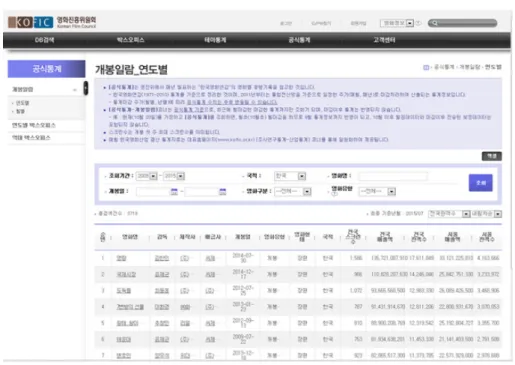Open the 고객센터 menu item
The image size is (515, 365).
384,40
